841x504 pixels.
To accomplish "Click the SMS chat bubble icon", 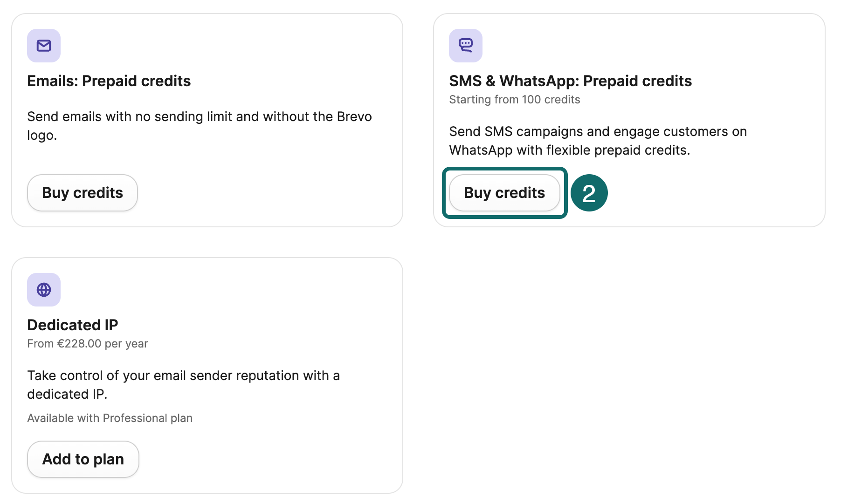I will tap(465, 46).
